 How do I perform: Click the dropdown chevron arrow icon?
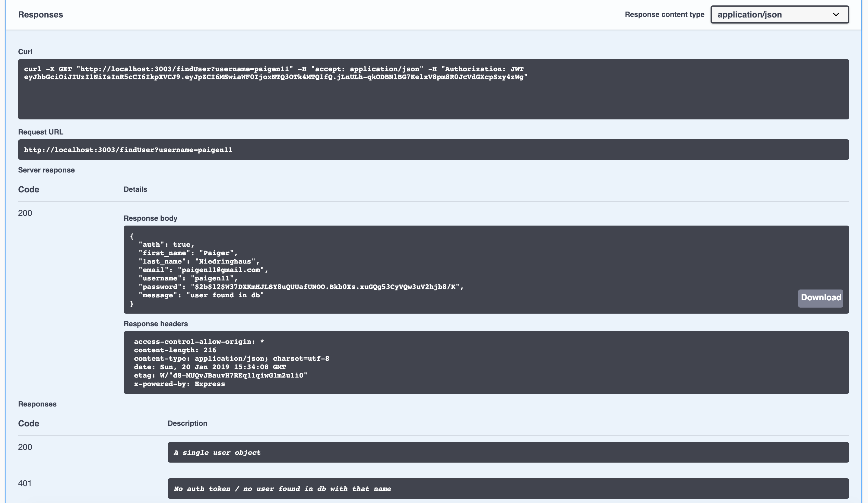tap(836, 15)
